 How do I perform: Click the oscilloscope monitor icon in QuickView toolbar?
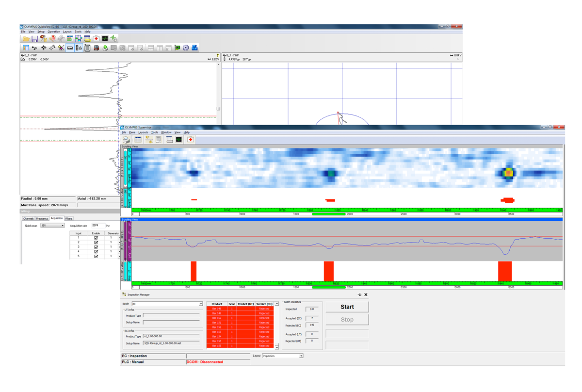click(x=105, y=39)
